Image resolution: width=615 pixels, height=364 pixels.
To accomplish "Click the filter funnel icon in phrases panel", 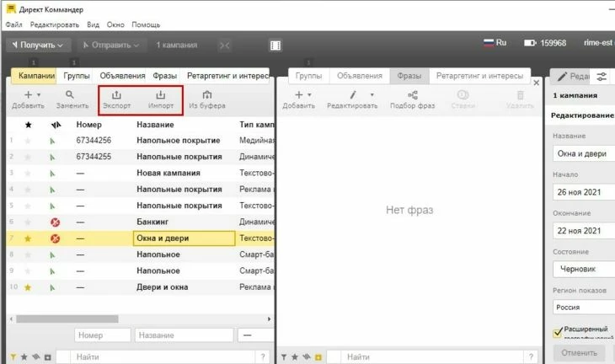I will pos(284,357).
